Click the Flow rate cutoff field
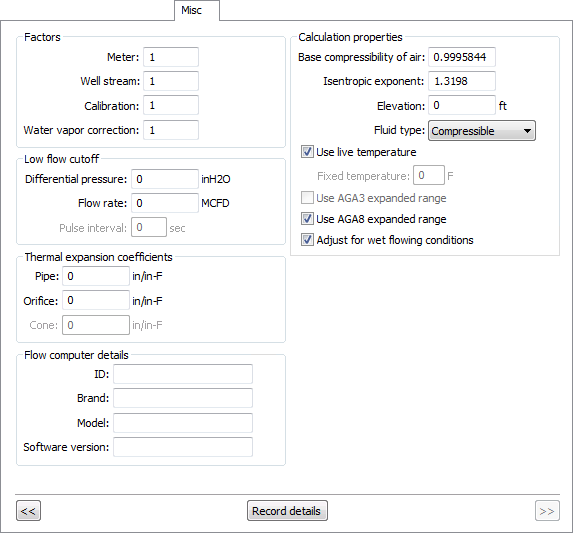 point(165,203)
